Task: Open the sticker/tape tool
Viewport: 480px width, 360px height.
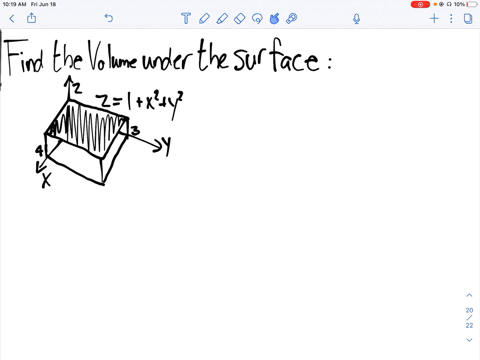Action: click(x=292, y=18)
